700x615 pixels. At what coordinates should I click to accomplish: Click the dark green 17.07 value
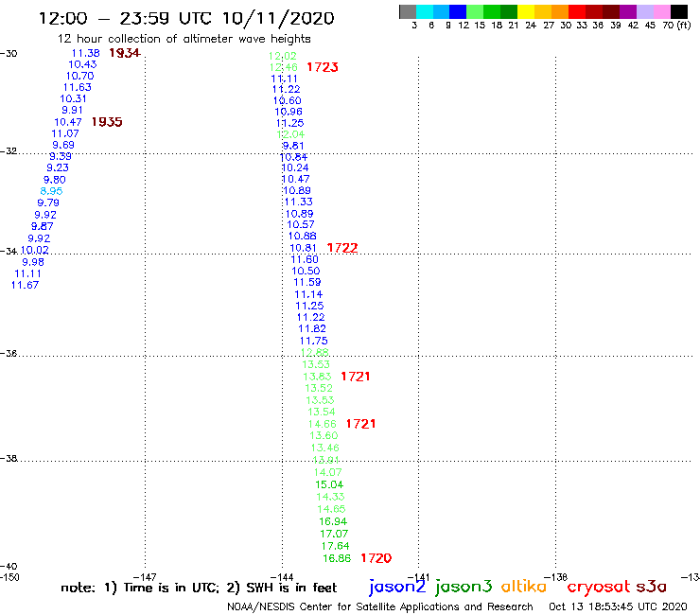[x=334, y=534]
